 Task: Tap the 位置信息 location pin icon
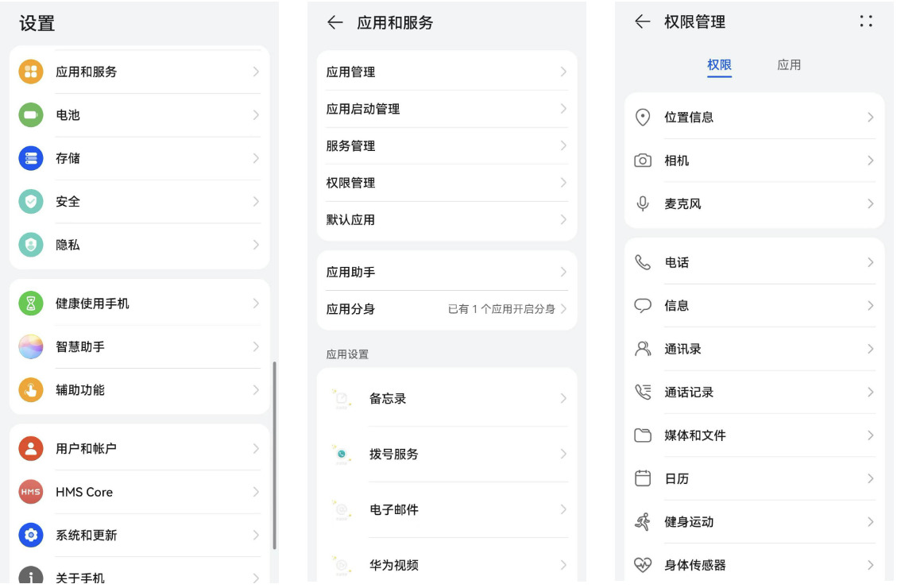tap(643, 118)
